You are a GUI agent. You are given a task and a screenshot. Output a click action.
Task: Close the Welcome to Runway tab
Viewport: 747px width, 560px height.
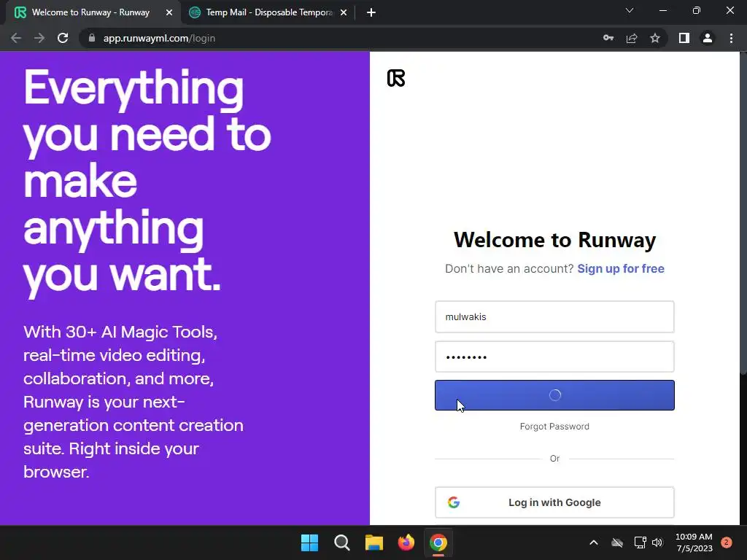tap(169, 12)
